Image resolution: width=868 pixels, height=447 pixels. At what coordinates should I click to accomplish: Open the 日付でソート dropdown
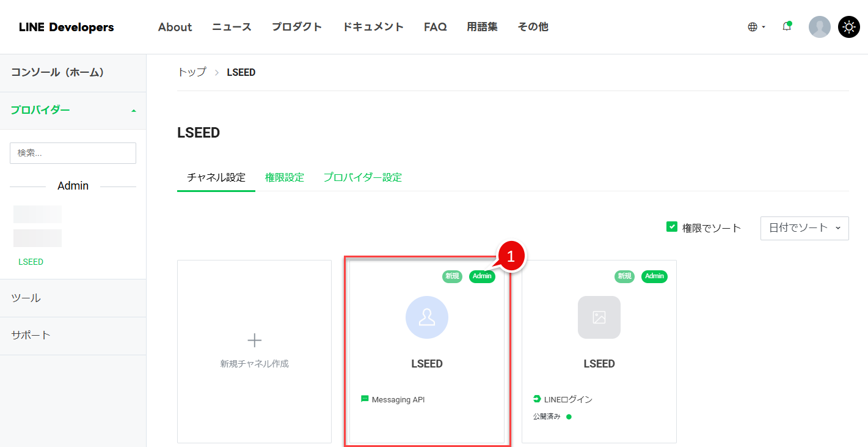(x=804, y=227)
